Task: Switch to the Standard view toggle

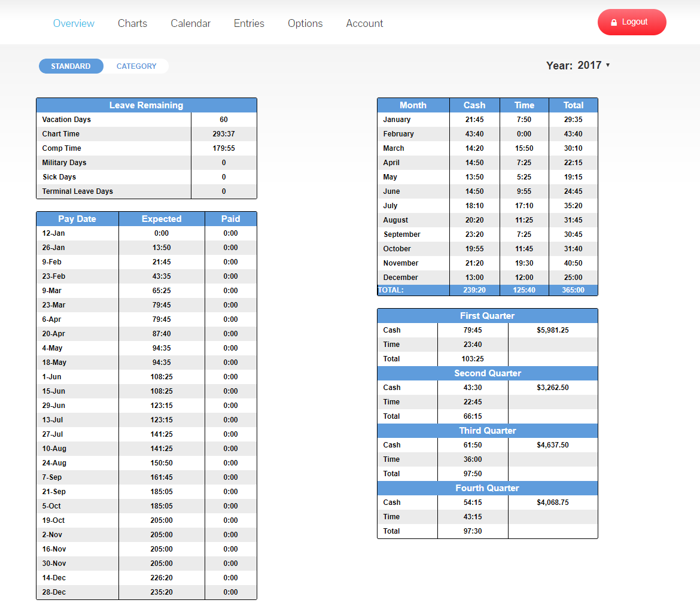Action: pos(71,66)
